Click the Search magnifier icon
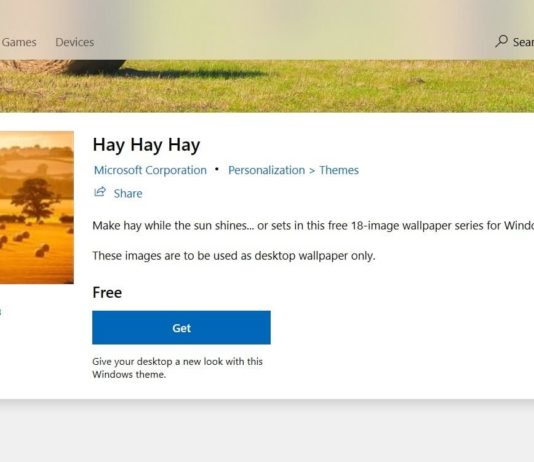Viewport: 534px width, 462px height. pyautogui.click(x=501, y=41)
